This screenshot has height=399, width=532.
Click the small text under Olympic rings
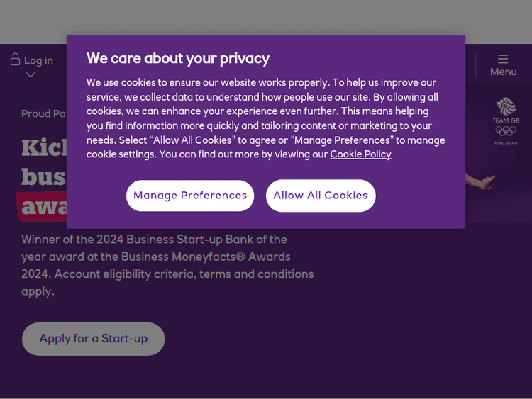pyautogui.click(x=506, y=143)
